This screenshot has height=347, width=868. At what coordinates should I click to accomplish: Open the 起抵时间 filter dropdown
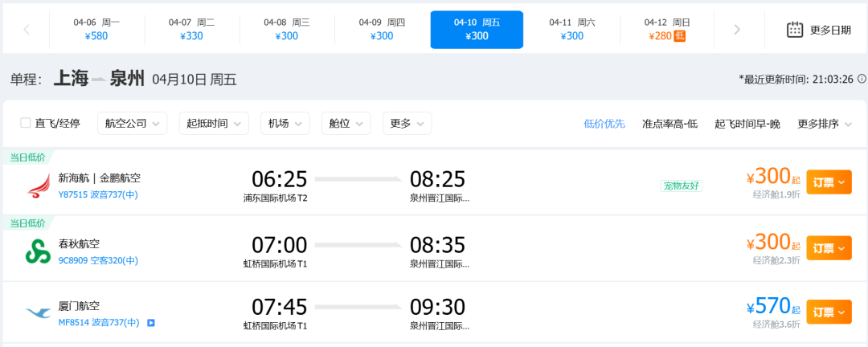pos(213,123)
